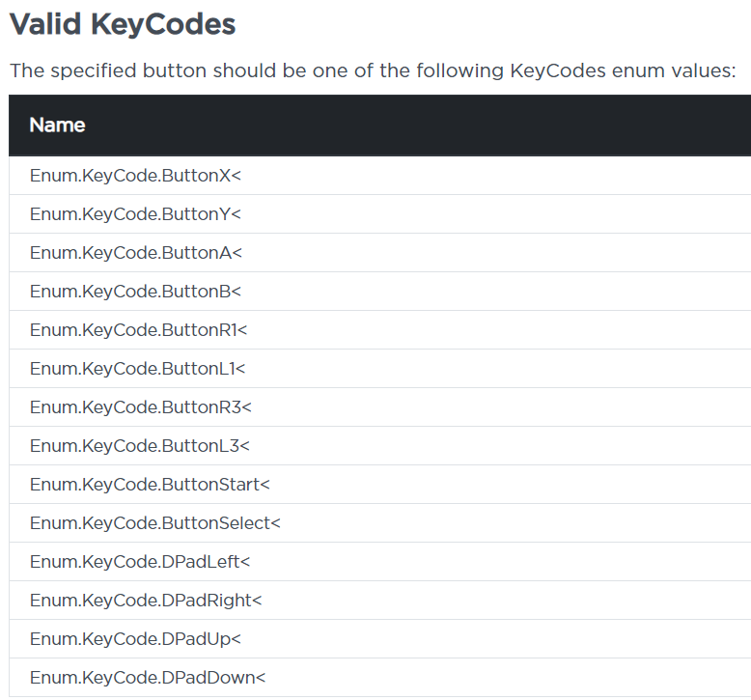Click the Name column header

pyautogui.click(x=57, y=126)
